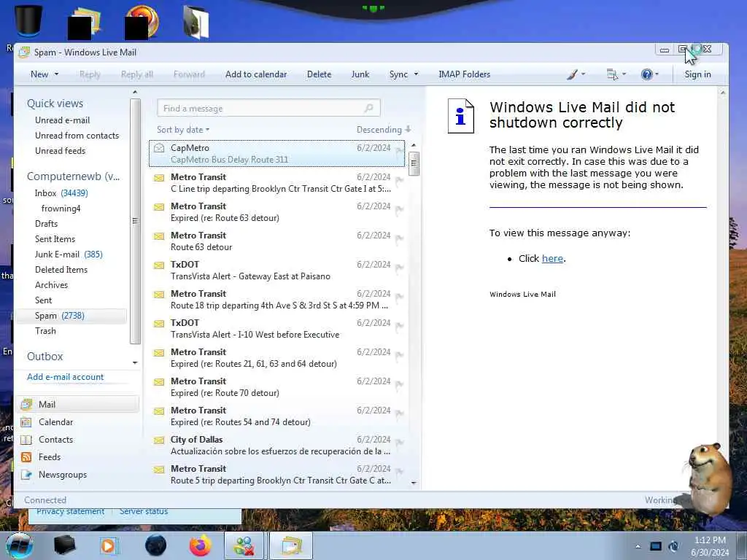Open the Deleted Items folder
This screenshot has width=747, height=560.
61,270
